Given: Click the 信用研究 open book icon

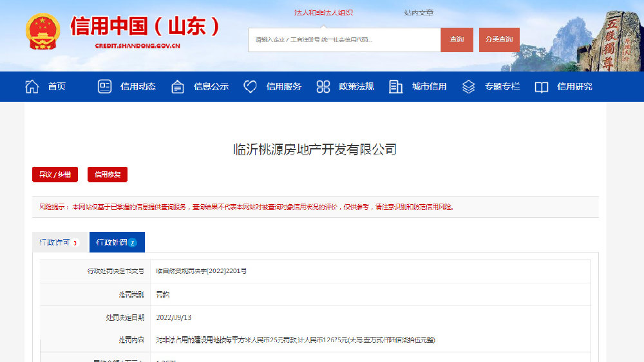Looking at the screenshot, I should (x=542, y=87).
